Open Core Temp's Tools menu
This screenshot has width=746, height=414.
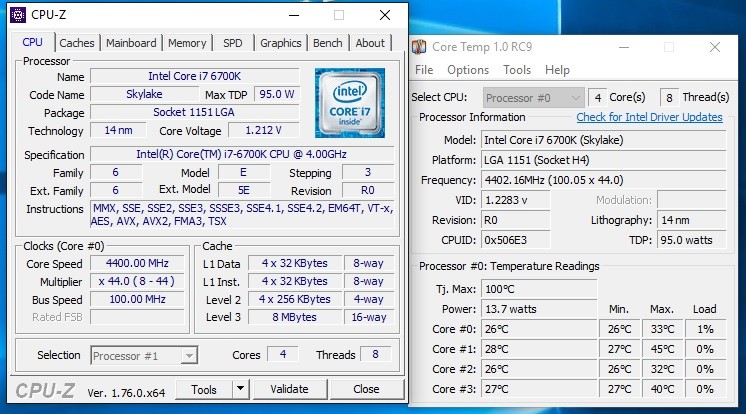coord(517,70)
